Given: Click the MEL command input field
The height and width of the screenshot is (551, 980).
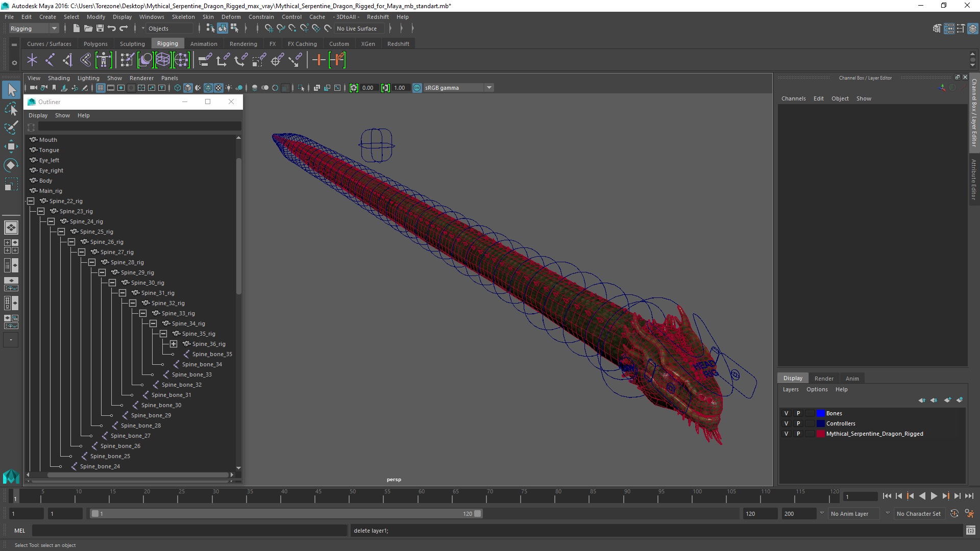Looking at the screenshot, I should point(189,531).
